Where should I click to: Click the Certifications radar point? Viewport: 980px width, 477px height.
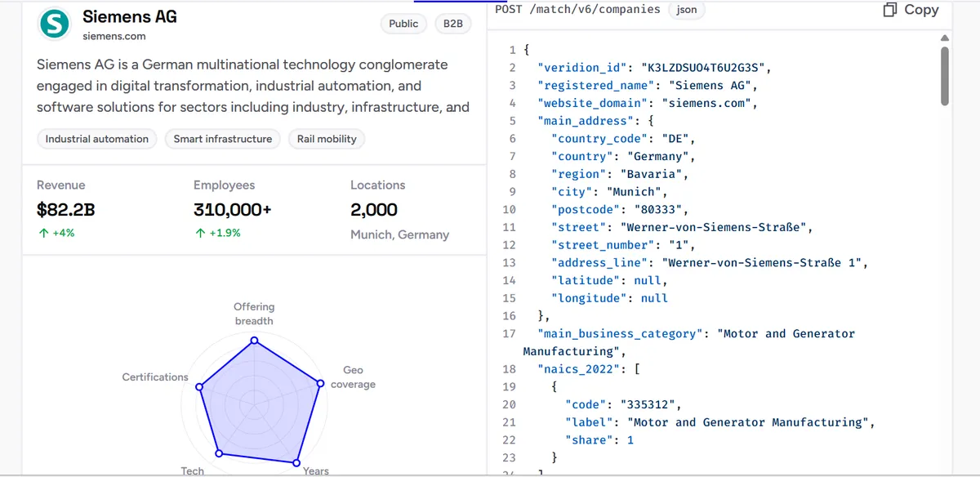tap(198, 387)
